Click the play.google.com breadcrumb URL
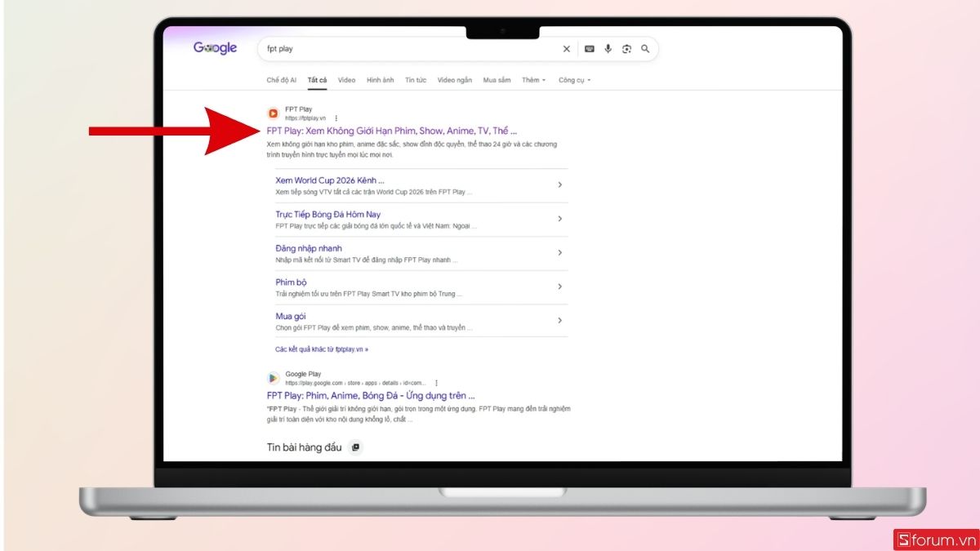The height and width of the screenshot is (551, 980). pos(355,383)
